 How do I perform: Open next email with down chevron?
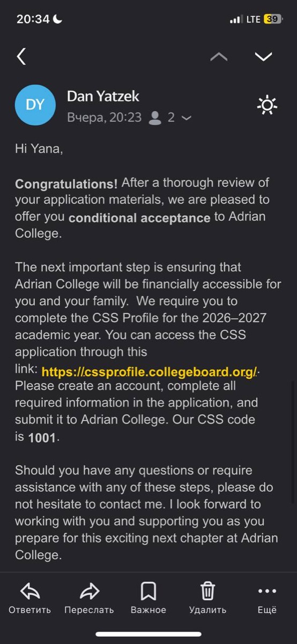click(263, 57)
